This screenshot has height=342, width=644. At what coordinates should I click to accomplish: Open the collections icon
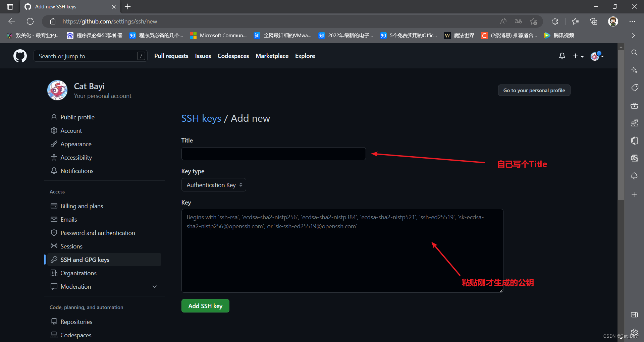click(x=594, y=21)
